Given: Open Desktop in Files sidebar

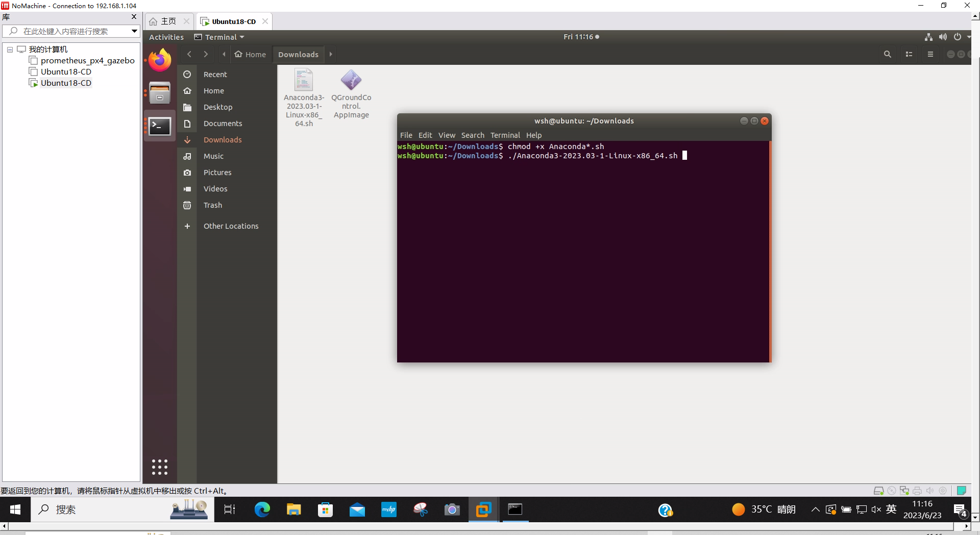Looking at the screenshot, I should click(x=228, y=107).
